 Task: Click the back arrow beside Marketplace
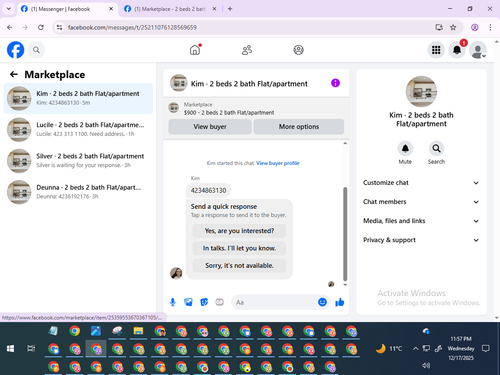coord(14,74)
